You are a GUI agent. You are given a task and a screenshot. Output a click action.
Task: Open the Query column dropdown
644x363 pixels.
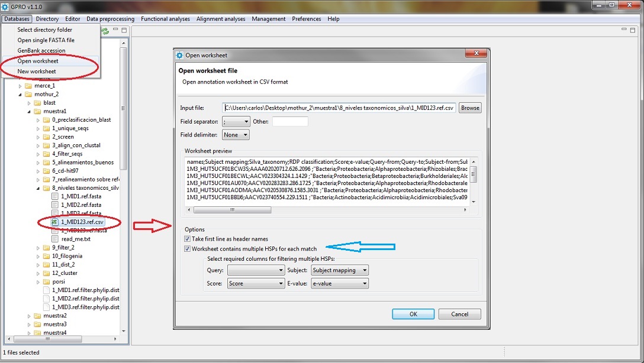pyautogui.click(x=256, y=270)
